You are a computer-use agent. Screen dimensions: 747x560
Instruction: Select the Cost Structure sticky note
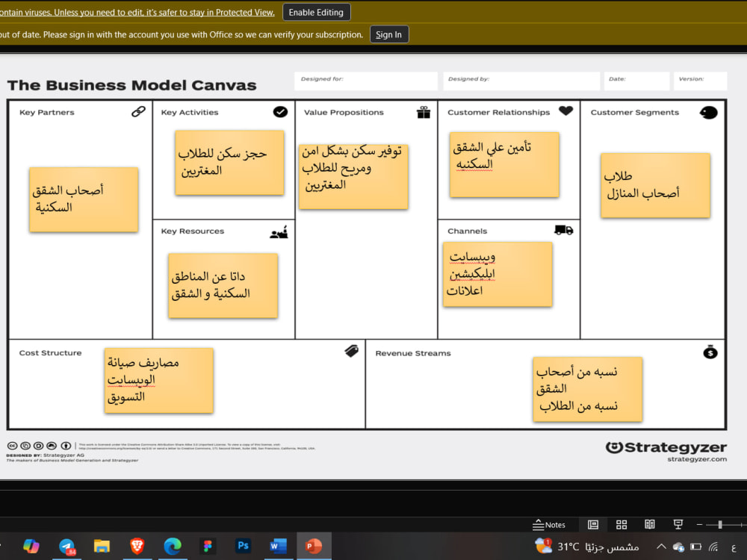coord(159,381)
